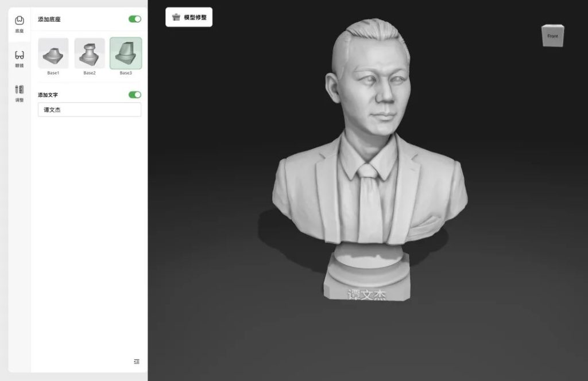Select the 调整 tab label text
588x381 pixels.
pos(20,100)
